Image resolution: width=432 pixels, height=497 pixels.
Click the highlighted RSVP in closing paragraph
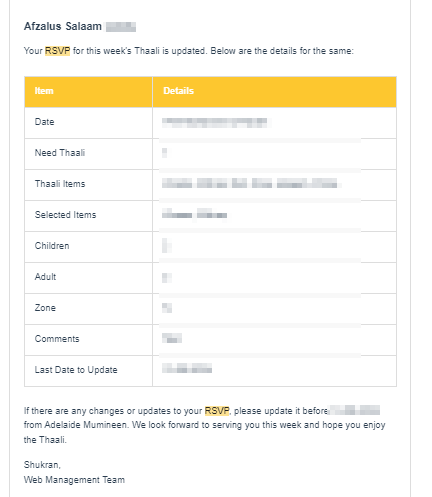click(x=217, y=411)
